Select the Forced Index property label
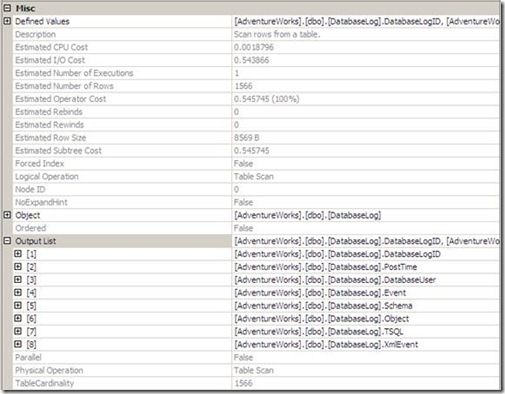 [x=39, y=163]
